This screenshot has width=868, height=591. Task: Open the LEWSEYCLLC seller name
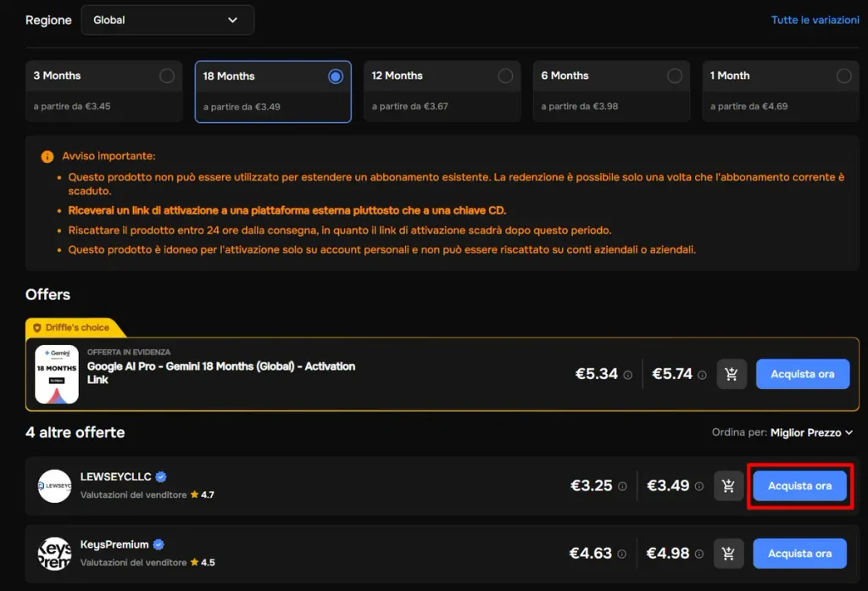point(115,477)
